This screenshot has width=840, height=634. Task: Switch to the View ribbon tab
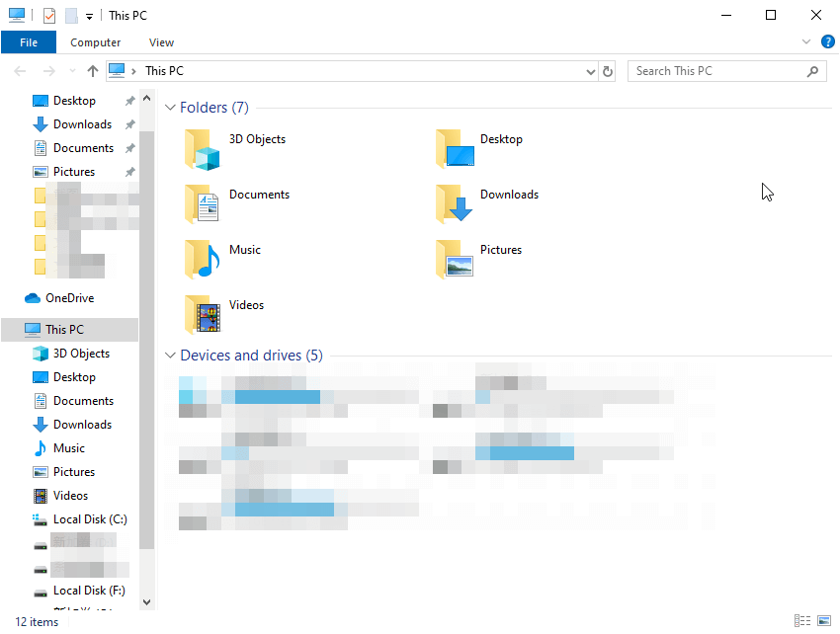click(161, 41)
